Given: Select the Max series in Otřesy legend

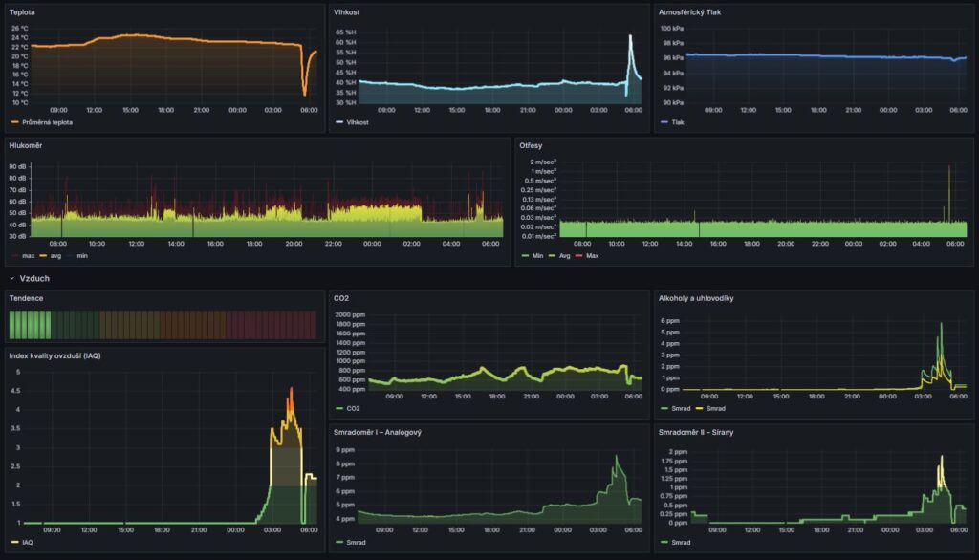Looking at the screenshot, I should [592, 256].
